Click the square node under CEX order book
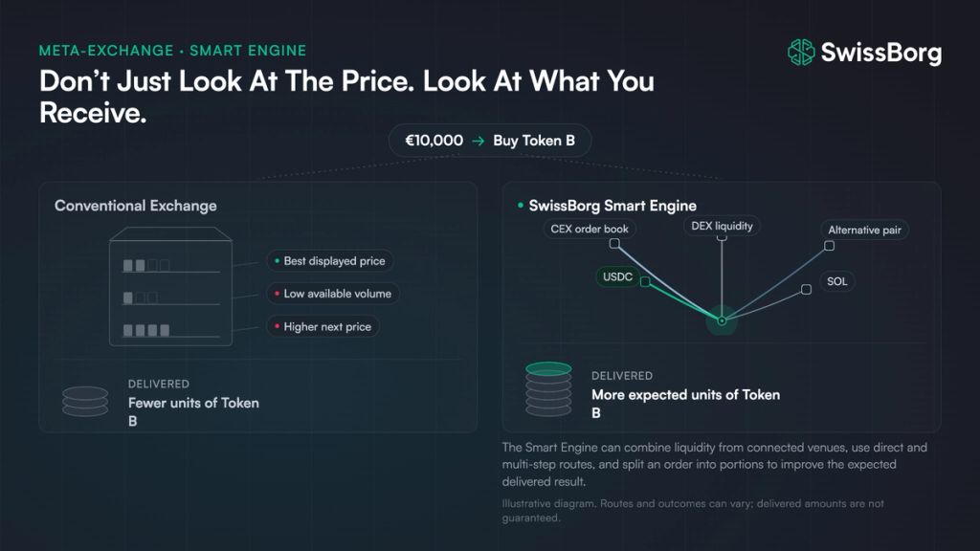Image resolution: width=980 pixels, height=551 pixels. click(x=614, y=244)
